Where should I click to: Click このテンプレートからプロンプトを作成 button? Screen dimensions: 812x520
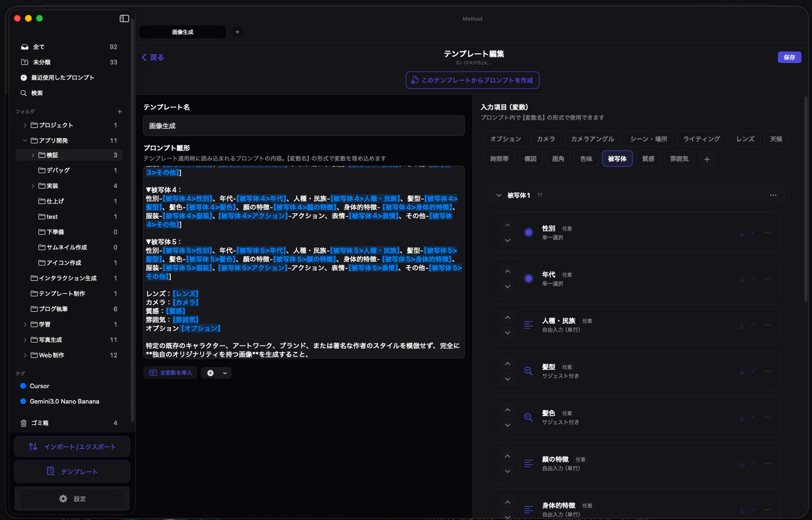tap(472, 80)
